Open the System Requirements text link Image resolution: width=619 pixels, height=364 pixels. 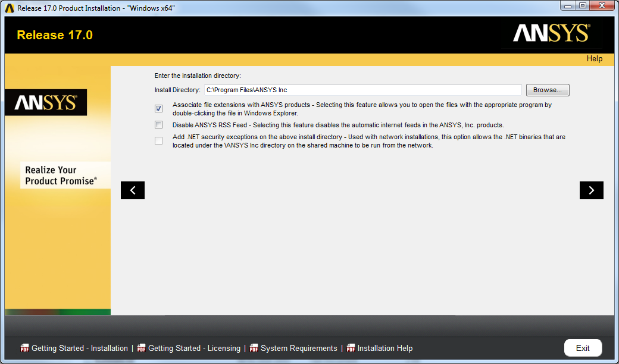tap(299, 348)
